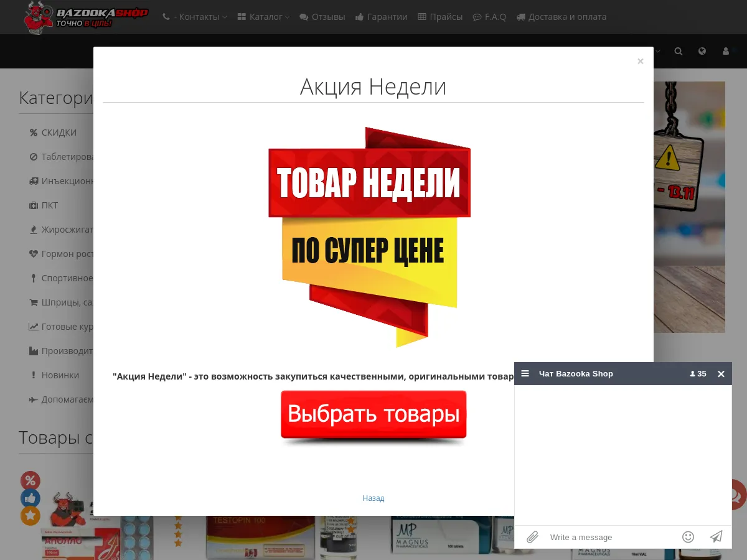The image size is (747, 560).
Task: Click the globe language icon
Action: tap(702, 51)
